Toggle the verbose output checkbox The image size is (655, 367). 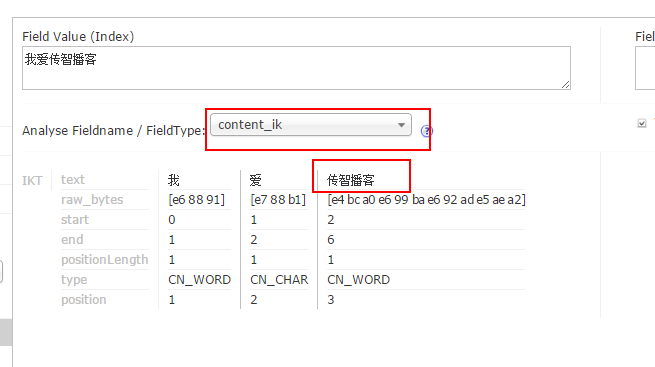(x=642, y=123)
